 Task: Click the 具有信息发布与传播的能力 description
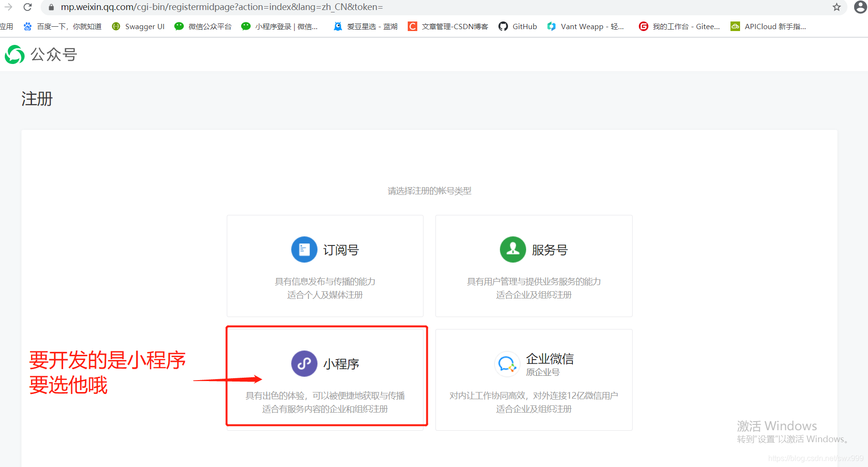pos(325,282)
